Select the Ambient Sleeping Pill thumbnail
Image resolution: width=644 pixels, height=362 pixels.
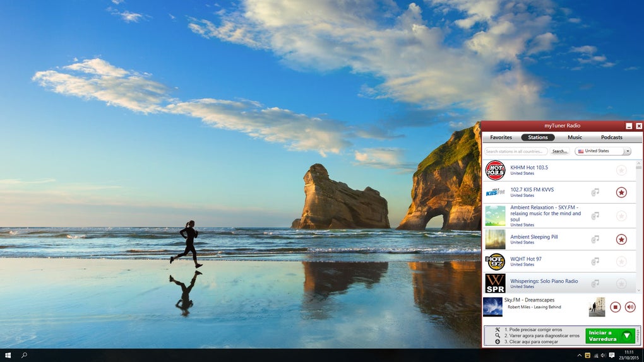pos(496,239)
